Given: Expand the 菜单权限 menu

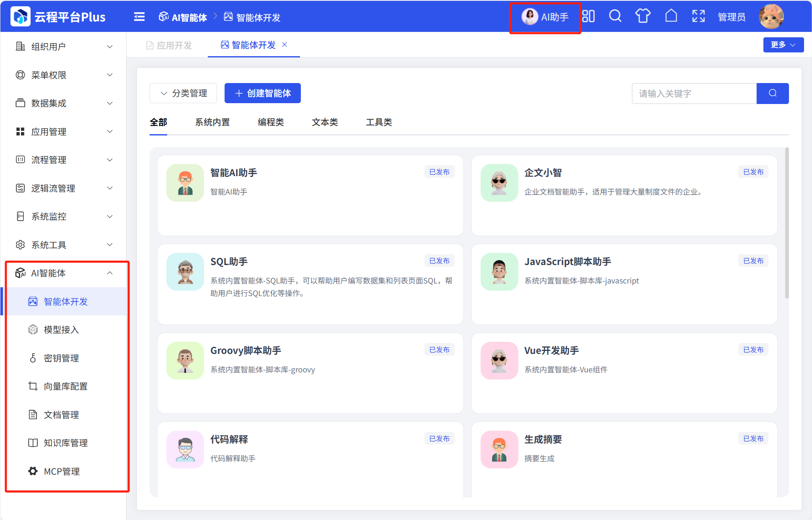Looking at the screenshot, I should (x=63, y=75).
